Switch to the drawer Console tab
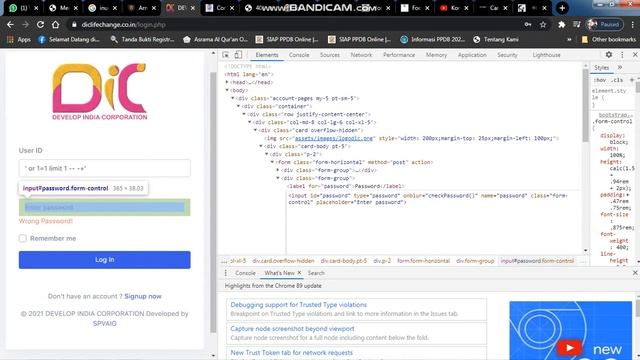Image resolution: width=640 pixels, height=360 pixels. [245, 273]
